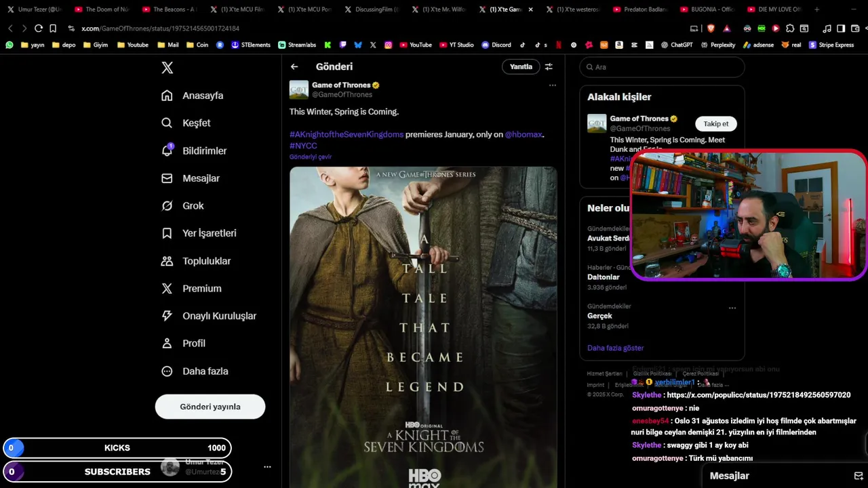
Task: Click the Yanıtla button
Action: point(521,66)
